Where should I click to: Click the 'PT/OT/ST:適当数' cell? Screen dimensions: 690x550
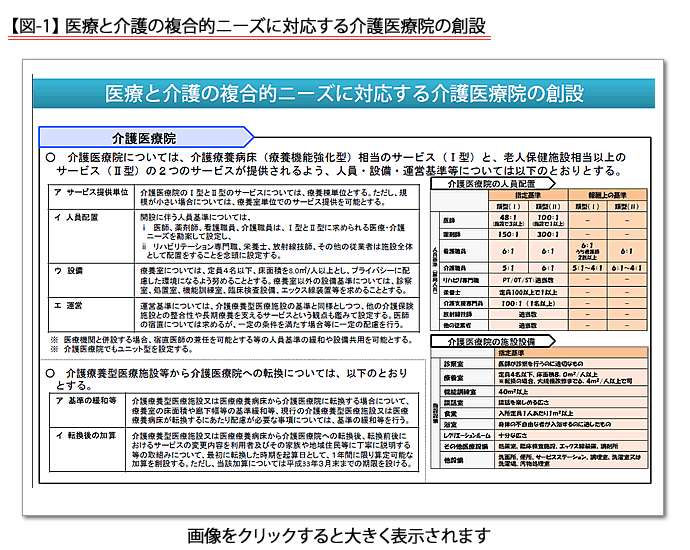click(528, 280)
